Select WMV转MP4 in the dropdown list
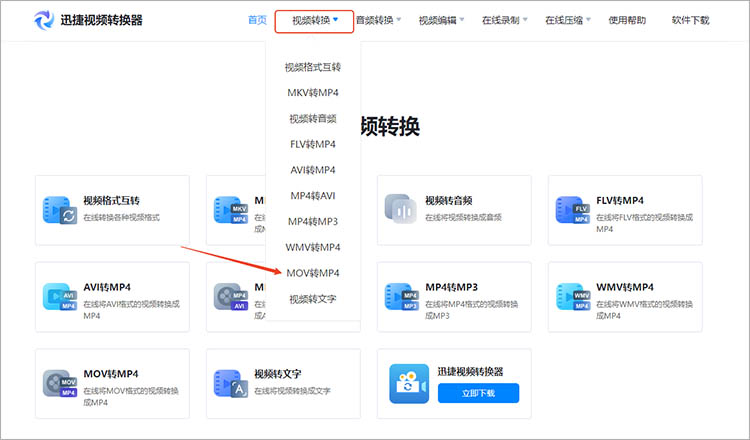The width and height of the screenshot is (750, 440). (x=313, y=248)
